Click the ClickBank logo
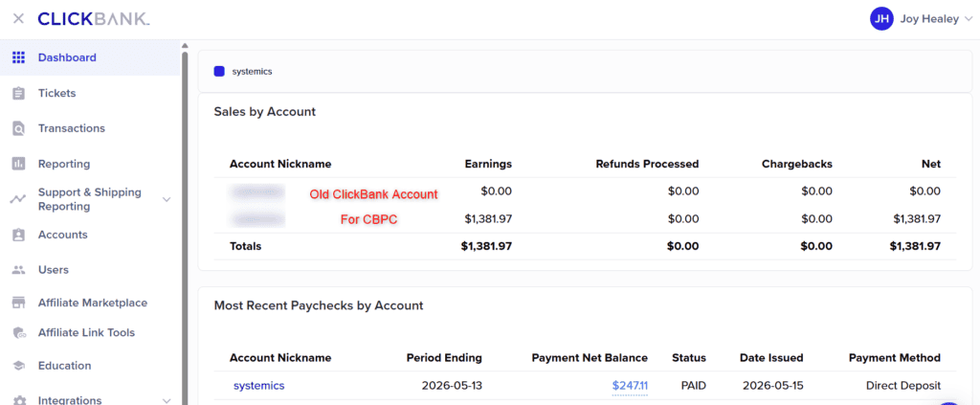This screenshot has height=405, width=980. tap(94, 19)
